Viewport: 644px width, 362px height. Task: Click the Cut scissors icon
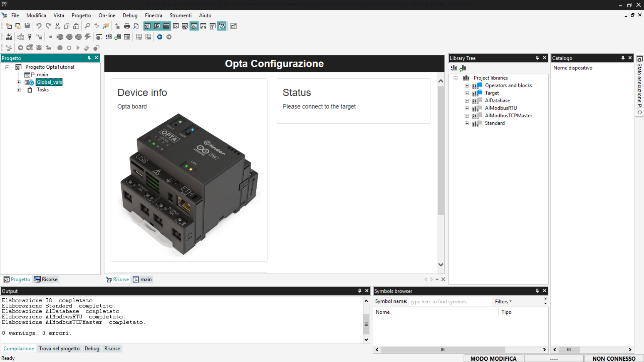[57, 26]
